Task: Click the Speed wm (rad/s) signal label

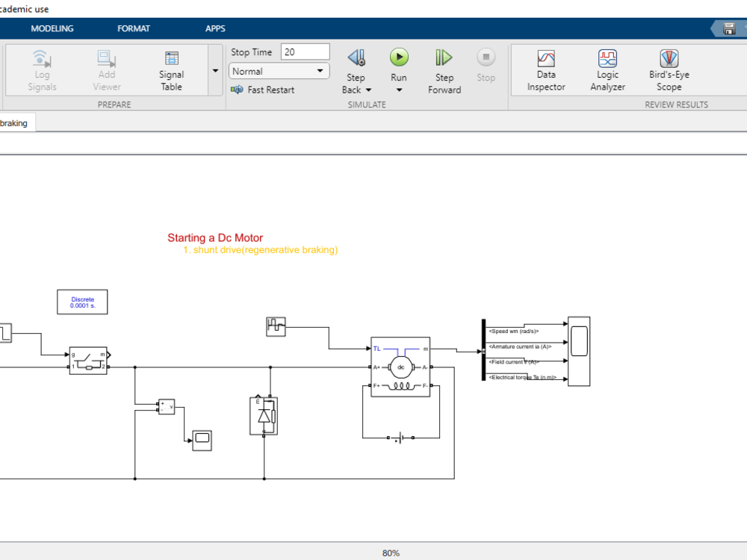Action: click(514, 331)
